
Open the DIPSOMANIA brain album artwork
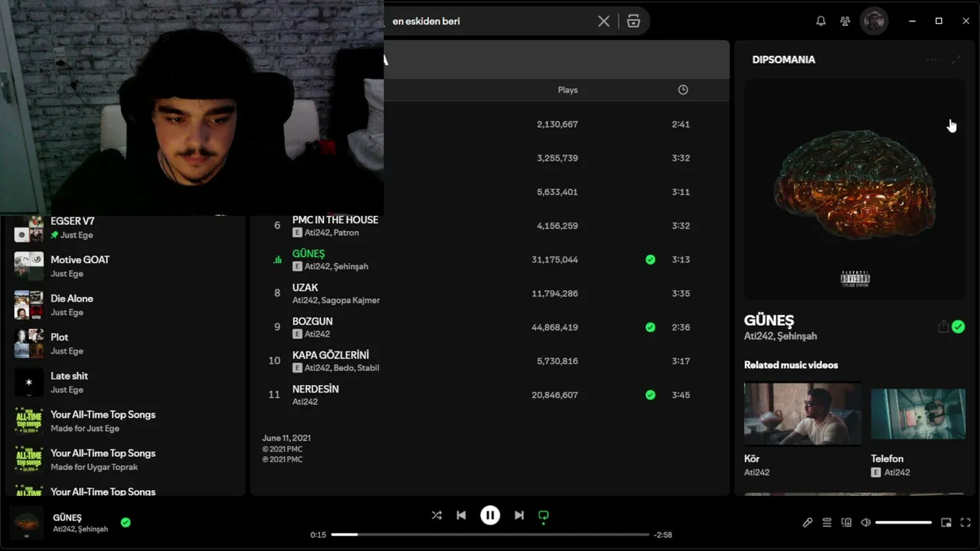[x=854, y=189]
